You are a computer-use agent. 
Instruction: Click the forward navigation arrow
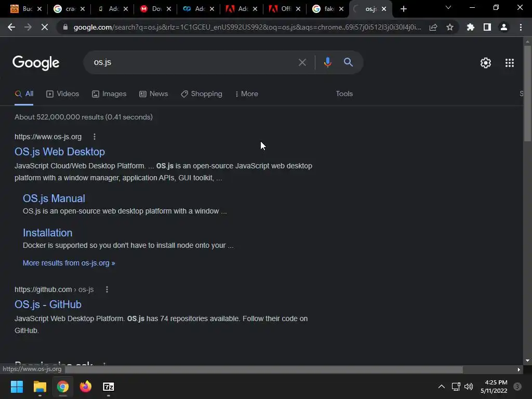click(28, 27)
